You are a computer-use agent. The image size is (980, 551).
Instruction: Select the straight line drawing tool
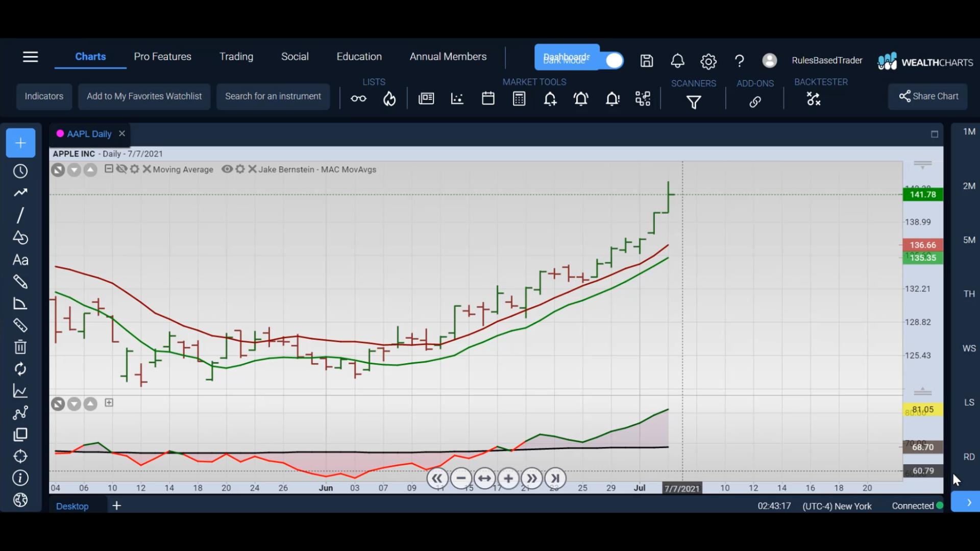(20, 215)
